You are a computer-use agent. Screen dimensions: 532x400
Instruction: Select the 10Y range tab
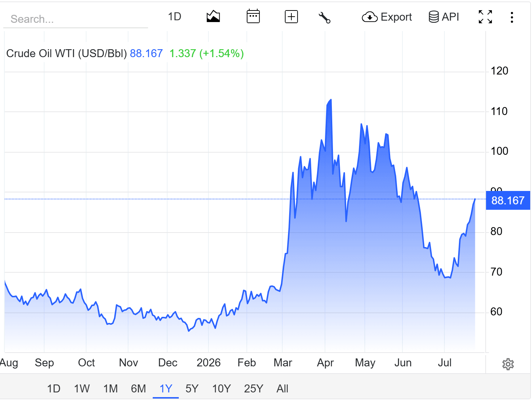click(x=221, y=388)
